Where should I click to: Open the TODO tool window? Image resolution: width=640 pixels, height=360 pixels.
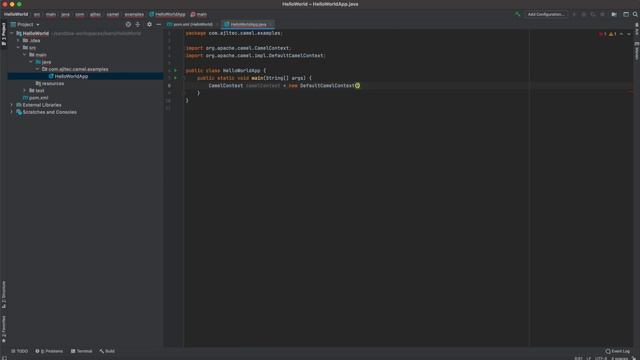pyautogui.click(x=19, y=351)
